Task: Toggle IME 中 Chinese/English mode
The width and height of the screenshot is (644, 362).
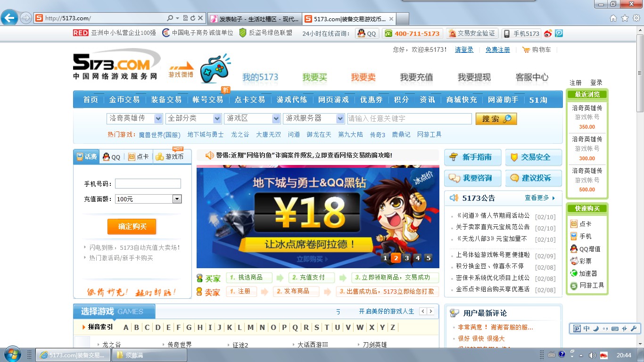Action: tap(586, 329)
